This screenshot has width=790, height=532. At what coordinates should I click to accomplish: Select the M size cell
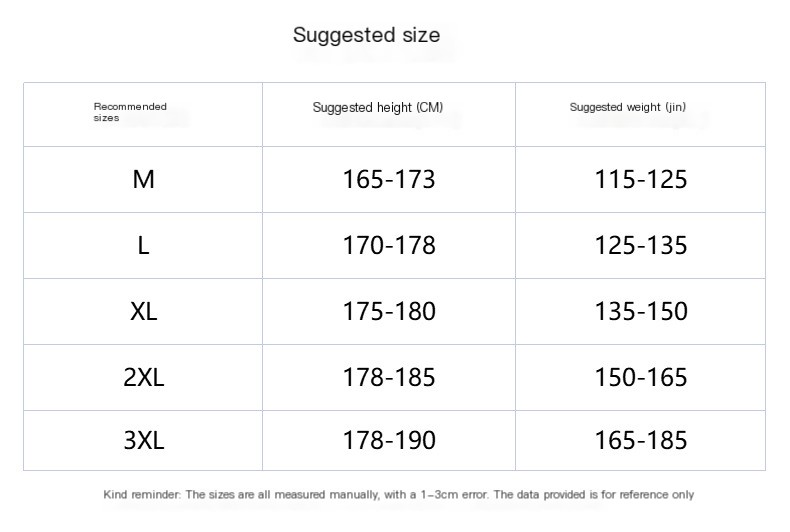pyautogui.click(x=144, y=179)
